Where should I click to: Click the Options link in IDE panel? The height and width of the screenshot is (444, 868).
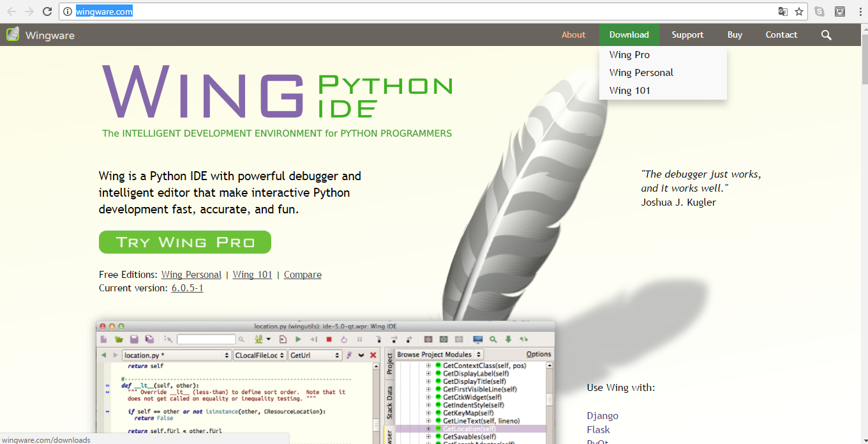point(539,355)
